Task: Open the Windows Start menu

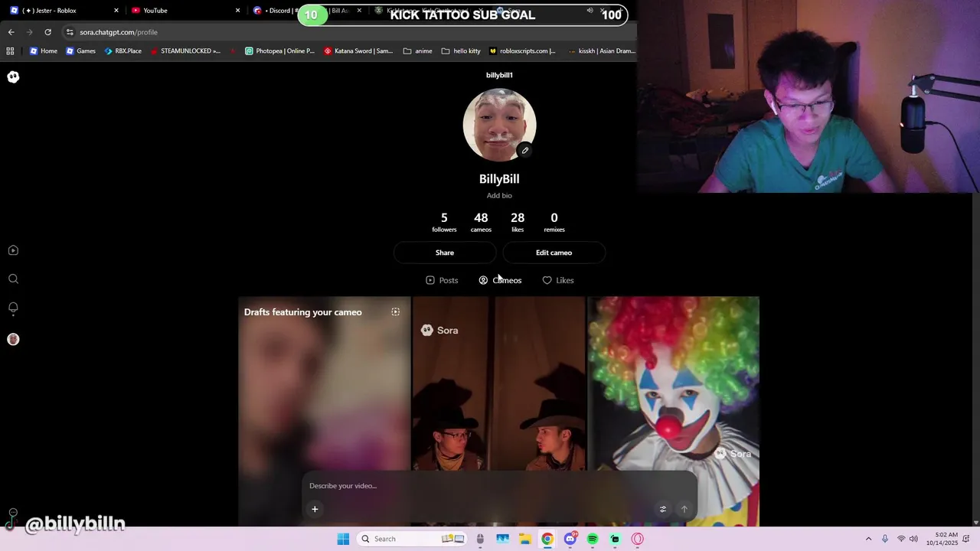Action: (343, 539)
